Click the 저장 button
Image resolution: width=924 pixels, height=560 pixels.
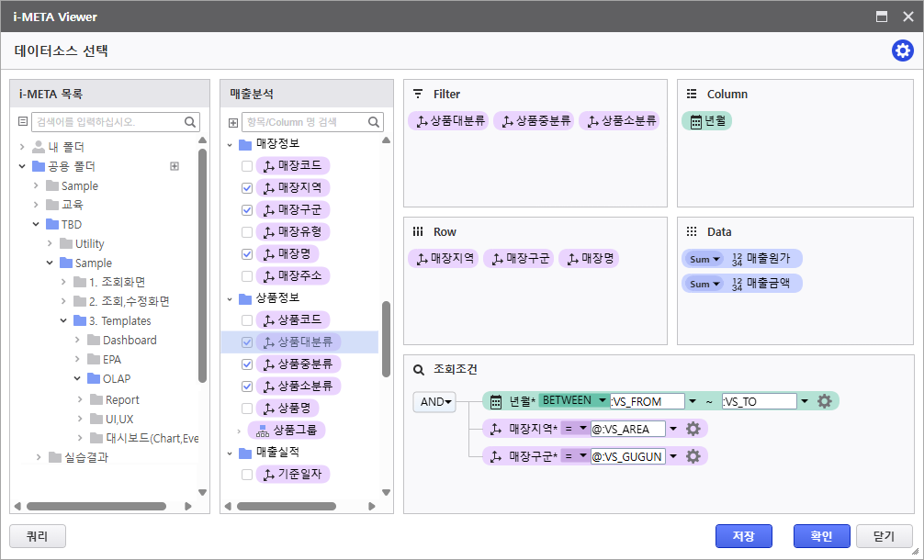tap(744, 536)
